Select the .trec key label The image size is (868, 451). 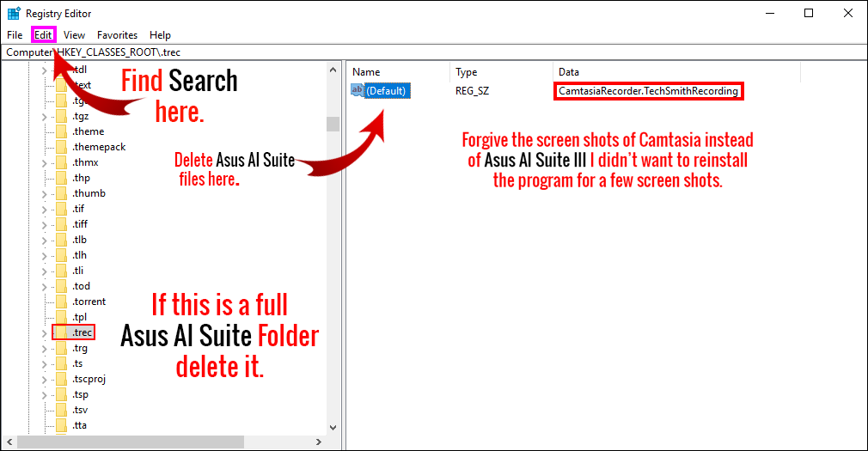tap(82, 332)
